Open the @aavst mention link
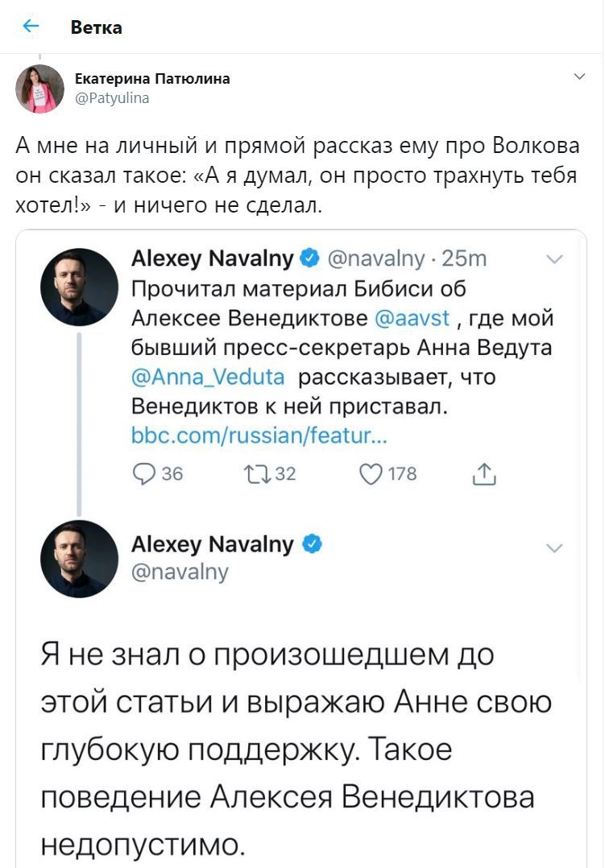This screenshot has width=605, height=868. (412, 318)
